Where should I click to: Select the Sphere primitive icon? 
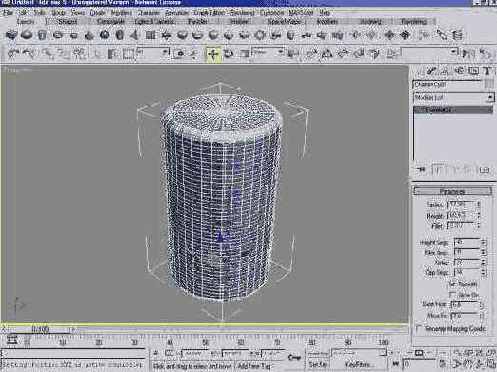27,35
